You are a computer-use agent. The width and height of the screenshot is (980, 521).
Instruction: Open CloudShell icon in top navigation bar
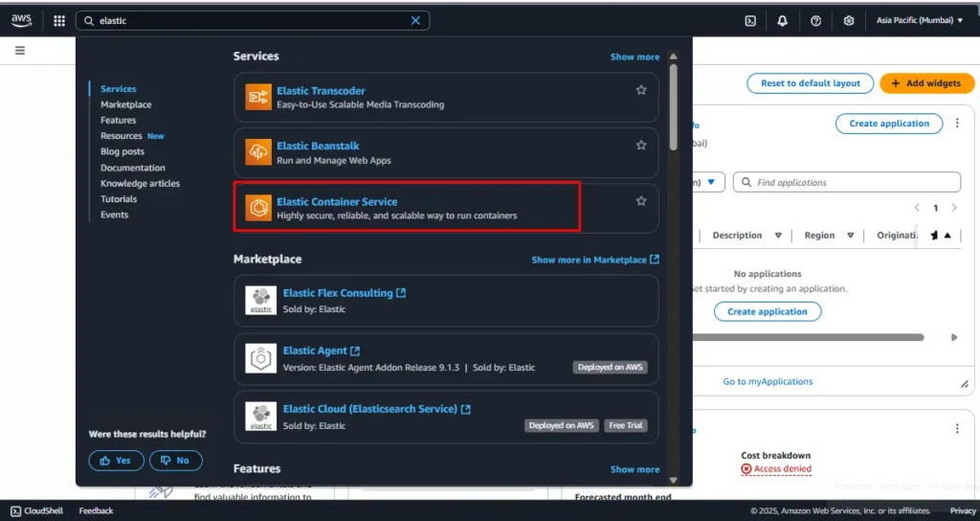[x=750, y=21]
